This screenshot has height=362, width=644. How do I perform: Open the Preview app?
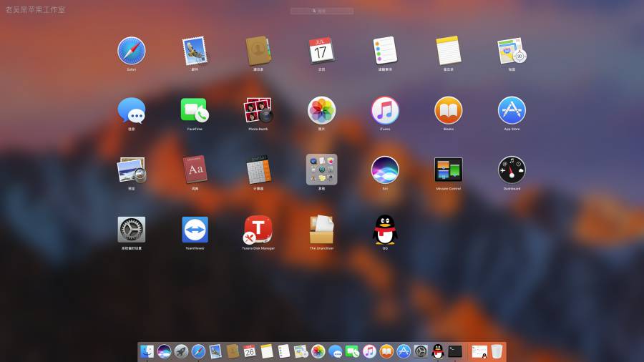(132, 170)
